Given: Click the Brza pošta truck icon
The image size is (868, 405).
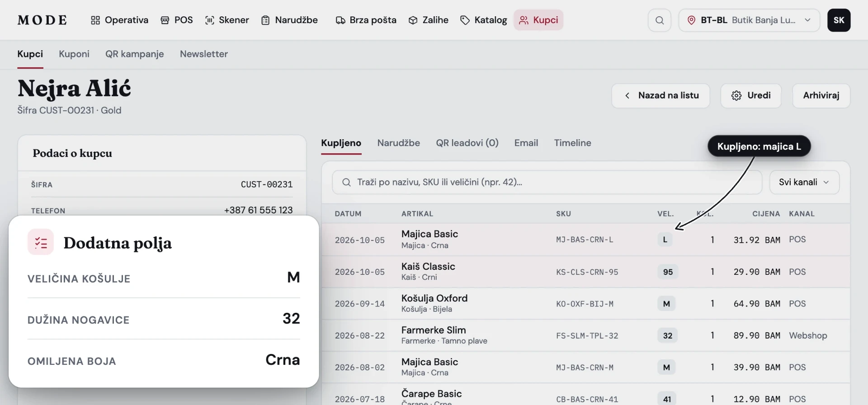Looking at the screenshot, I should (340, 20).
